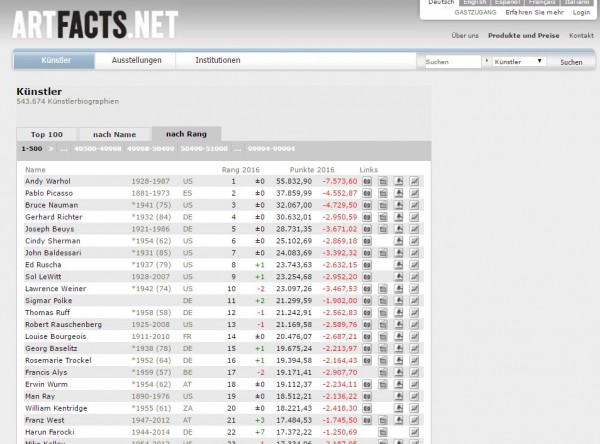Go to rank page 50499-51000
Screen dimensions: 600x444
(x=204, y=149)
